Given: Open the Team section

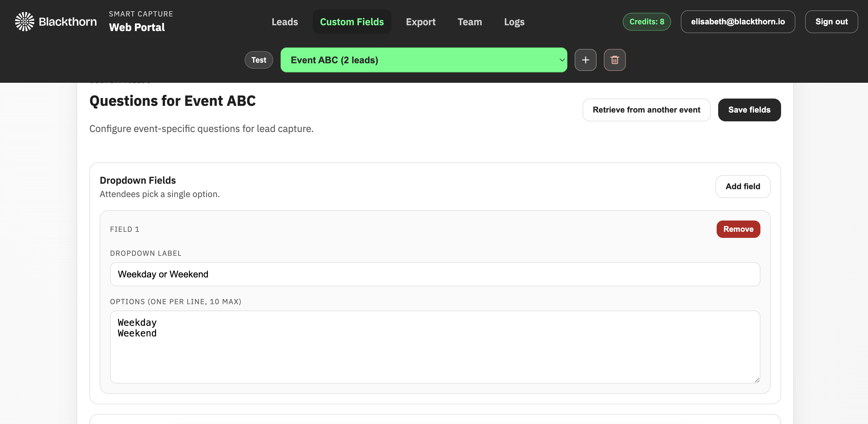Looking at the screenshot, I should pos(470,22).
